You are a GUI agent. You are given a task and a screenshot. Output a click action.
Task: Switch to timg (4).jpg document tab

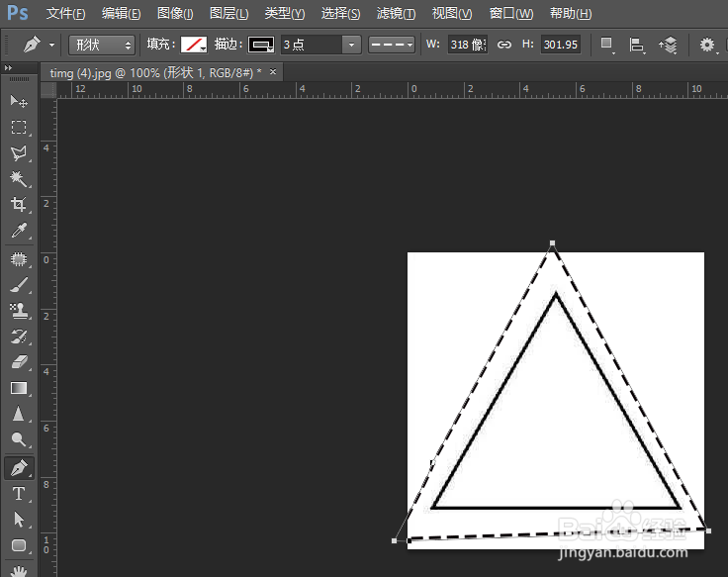pyautogui.click(x=155, y=73)
